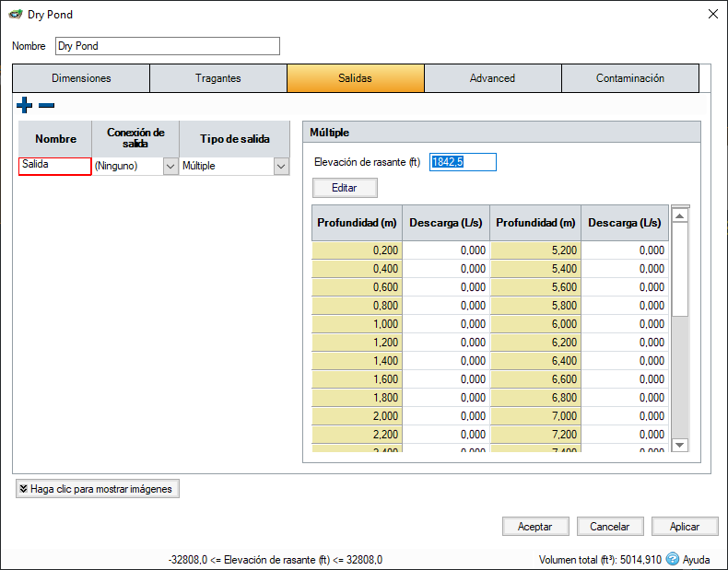Click Descarga cell beside depth 7,000
The image size is (728, 570).
[625, 416]
